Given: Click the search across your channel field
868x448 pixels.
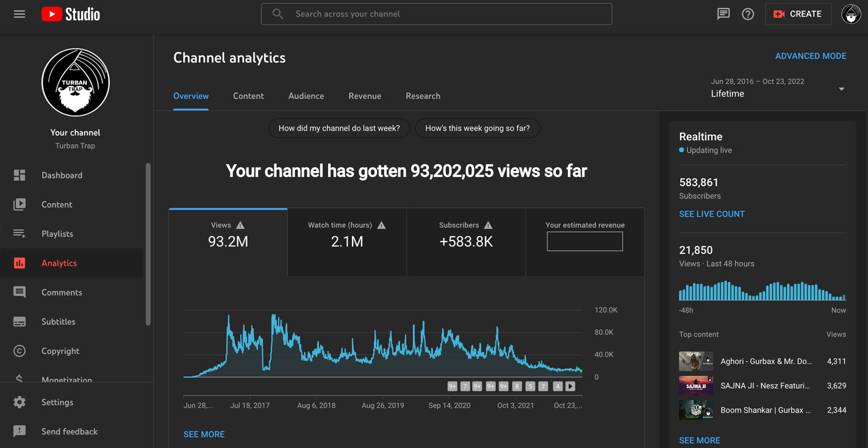Looking at the screenshot, I should (436, 14).
